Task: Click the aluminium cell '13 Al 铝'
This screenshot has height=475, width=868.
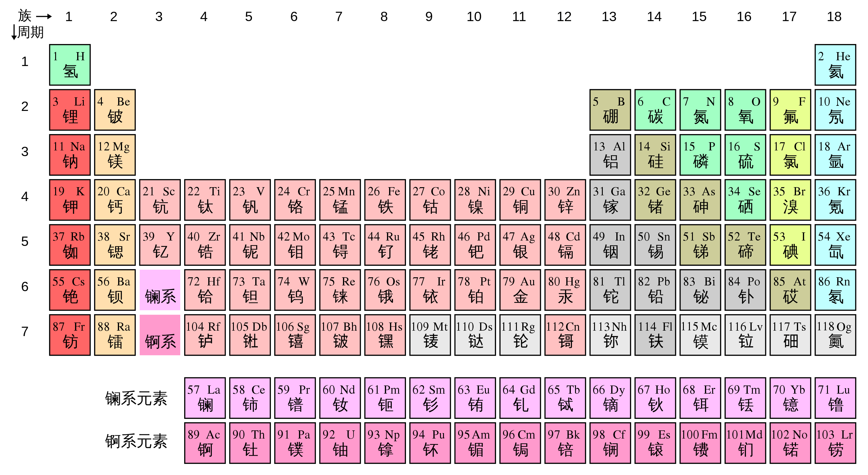Action: (610, 155)
